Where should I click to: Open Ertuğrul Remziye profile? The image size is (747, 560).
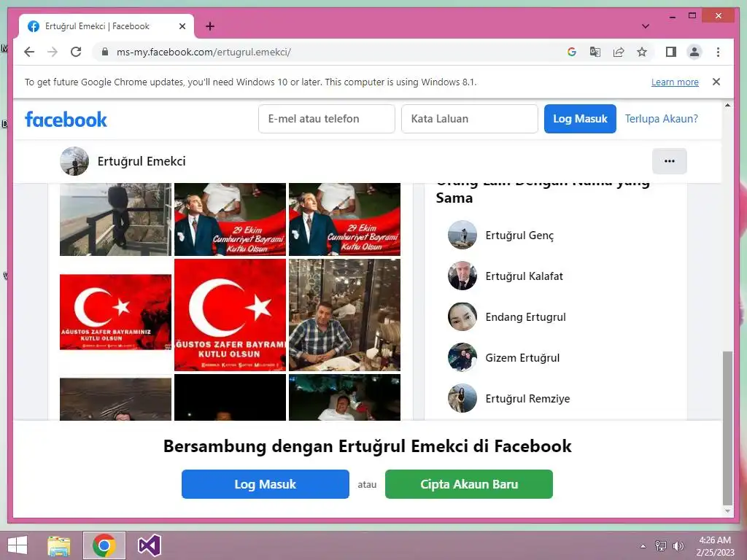(x=527, y=399)
